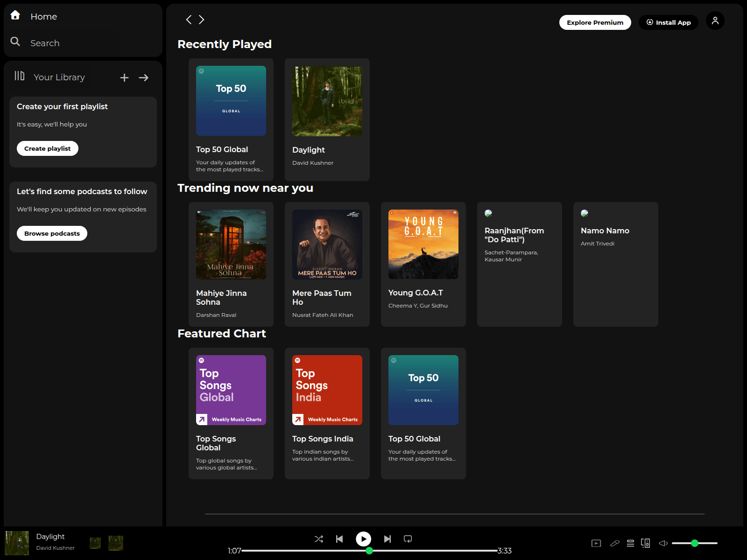The height and width of the screenshot is (560, 747).
Task: Open the user profile icon
Action: (x=715, y=21)
